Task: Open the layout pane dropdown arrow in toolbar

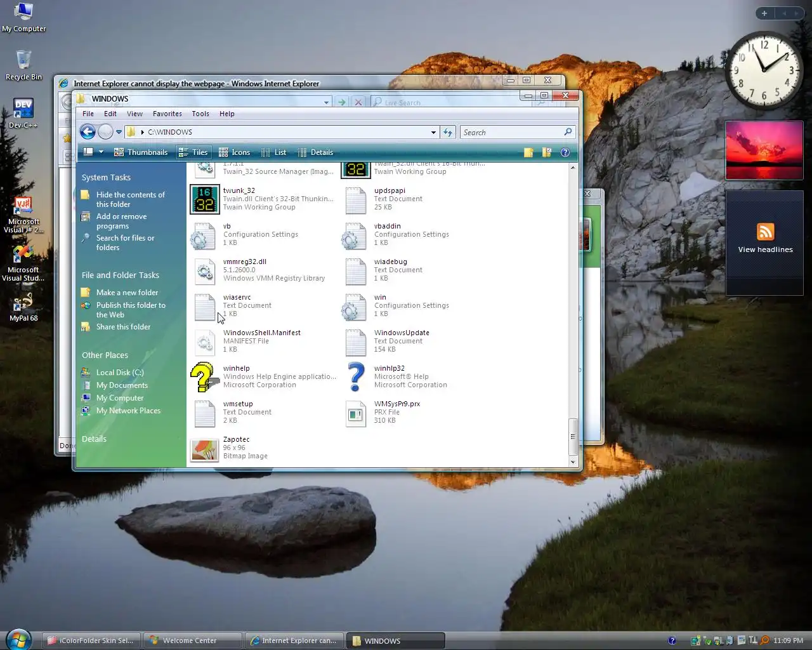Action: [101, 152]
